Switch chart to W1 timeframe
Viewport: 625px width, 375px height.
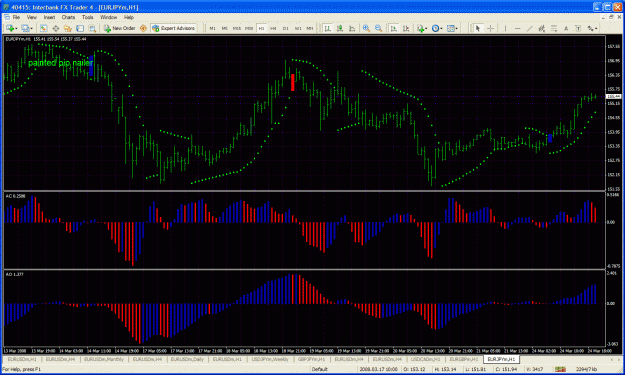[298, 28]
